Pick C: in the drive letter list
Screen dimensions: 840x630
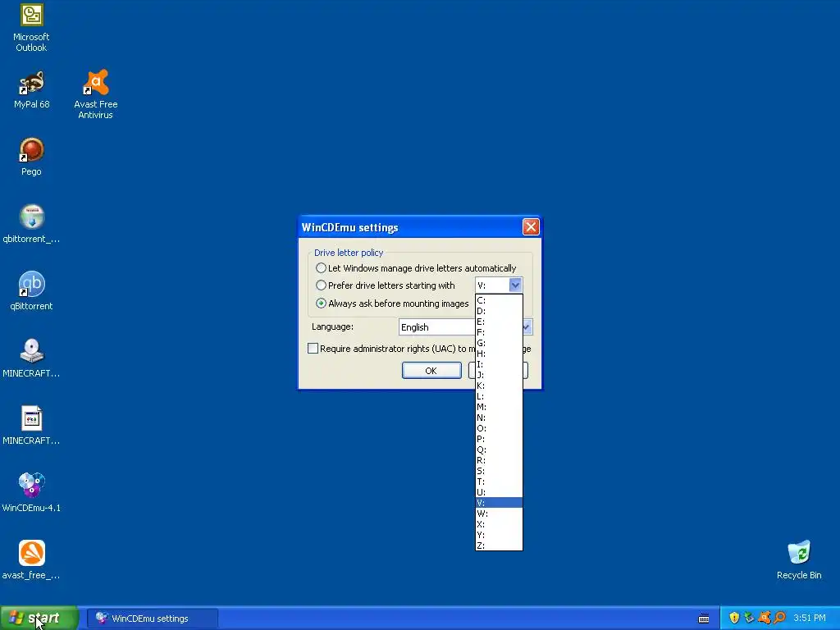(499, 300)
